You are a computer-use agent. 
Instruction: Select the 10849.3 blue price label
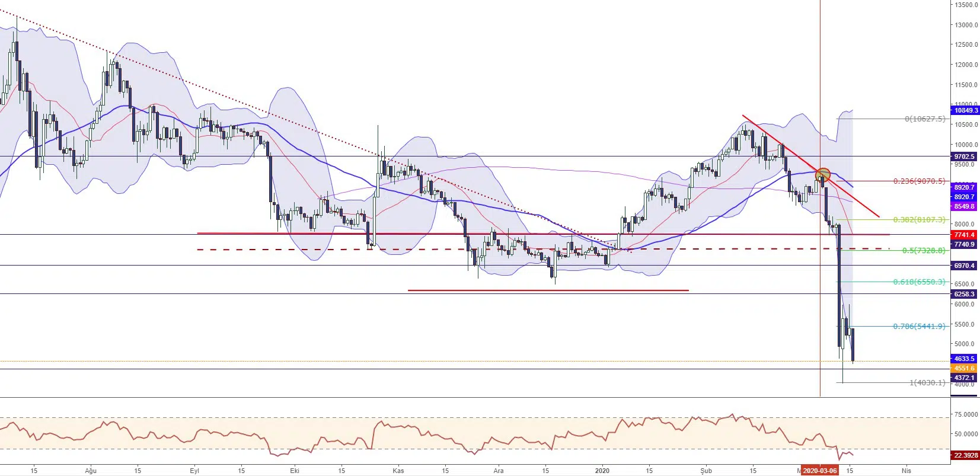pyautogui.click(x=964, y=110)
